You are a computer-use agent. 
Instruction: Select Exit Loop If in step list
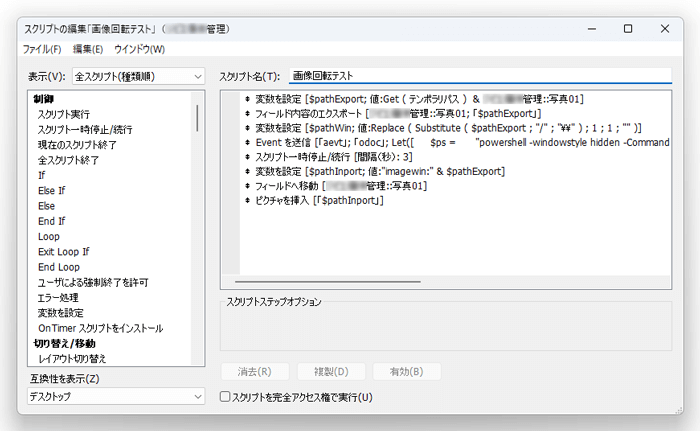pos(64,252)
